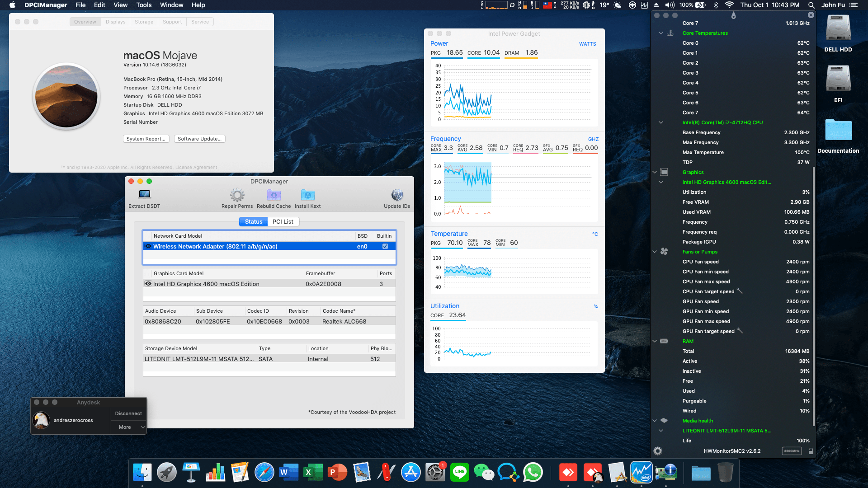Open Finder from the Dock
This screenshot has width=868, height=488.
pos(142,473)
